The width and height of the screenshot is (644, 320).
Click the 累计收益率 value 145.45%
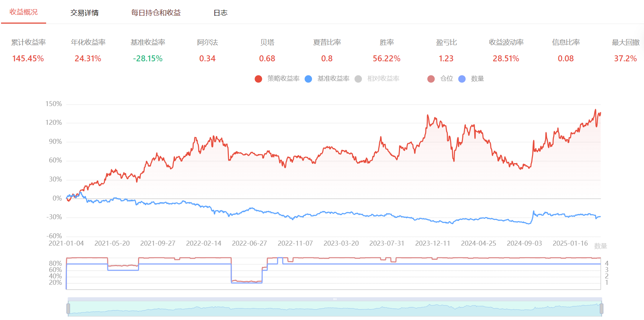click(x=28, y=59)
